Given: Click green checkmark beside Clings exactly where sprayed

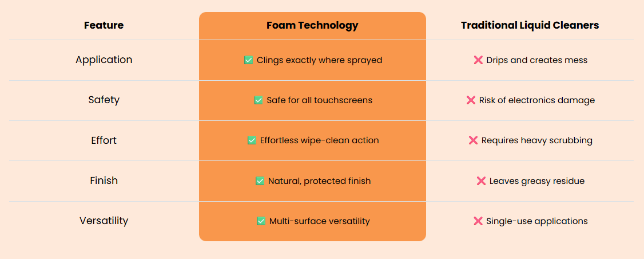Looking at the screenshot, I should [248, 60].
